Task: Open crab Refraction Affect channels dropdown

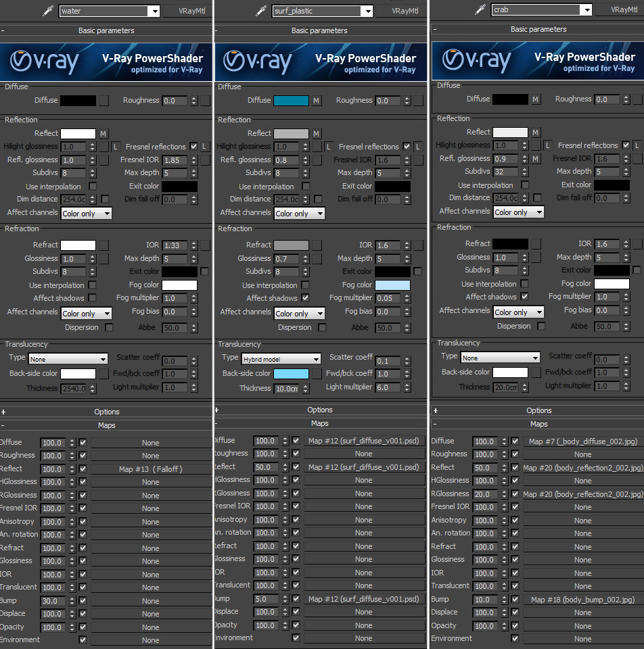Action: [x=518, y=312]
